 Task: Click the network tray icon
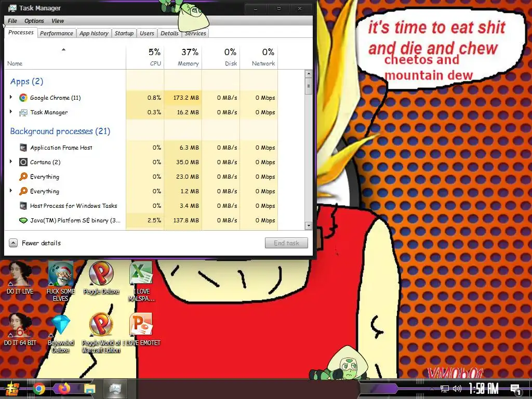click(444, 389)
